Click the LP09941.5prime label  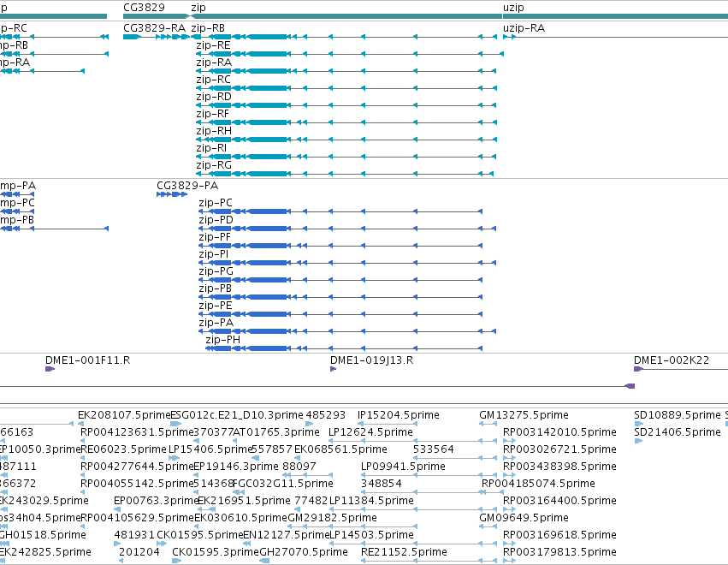pos(403,467)
